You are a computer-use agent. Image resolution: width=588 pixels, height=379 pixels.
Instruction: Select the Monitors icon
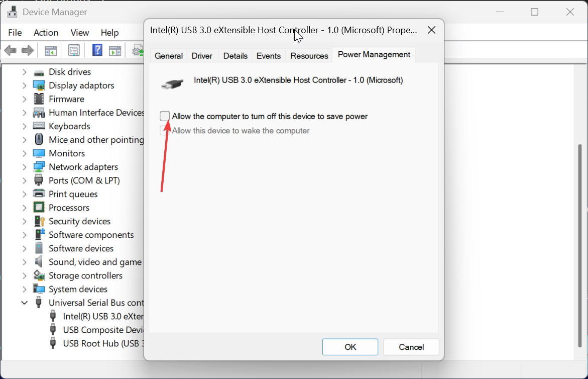39,153
